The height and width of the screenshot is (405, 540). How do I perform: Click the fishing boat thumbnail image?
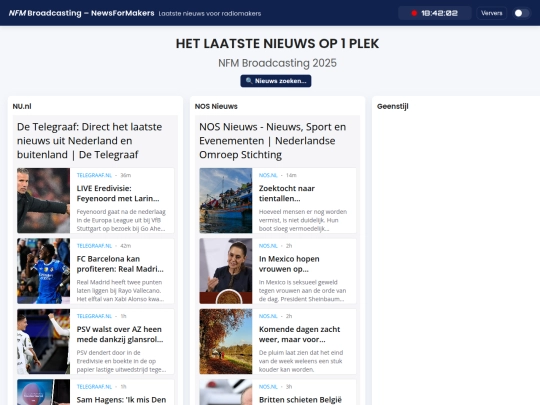coord(226,200)
